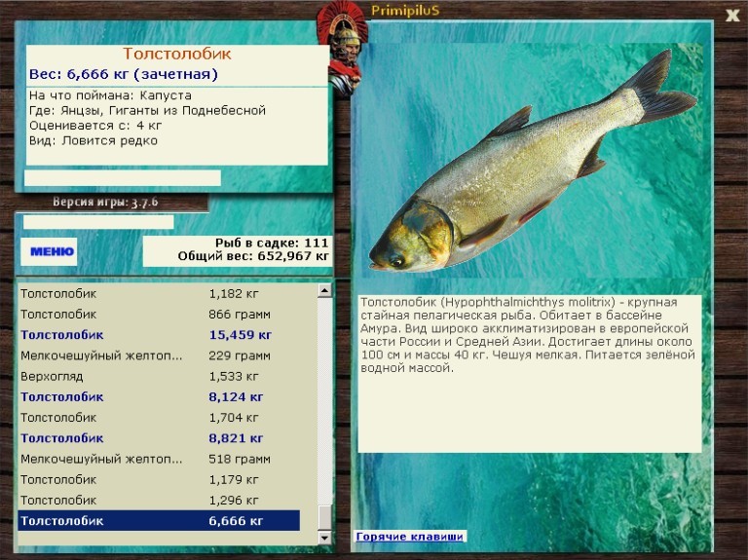Select the Толстолобик 8,821 кг row

pos(159,438)
